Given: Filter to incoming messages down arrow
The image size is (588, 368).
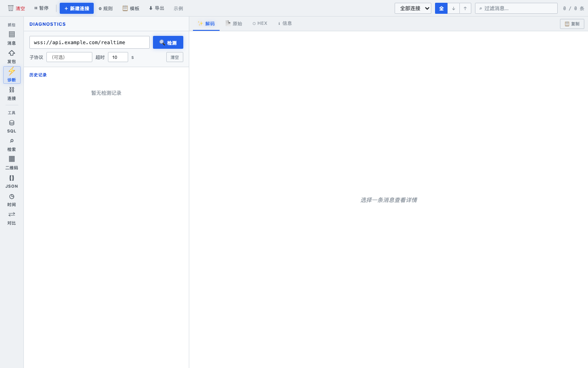Looking at the screenshot, I should click(453, 8).
